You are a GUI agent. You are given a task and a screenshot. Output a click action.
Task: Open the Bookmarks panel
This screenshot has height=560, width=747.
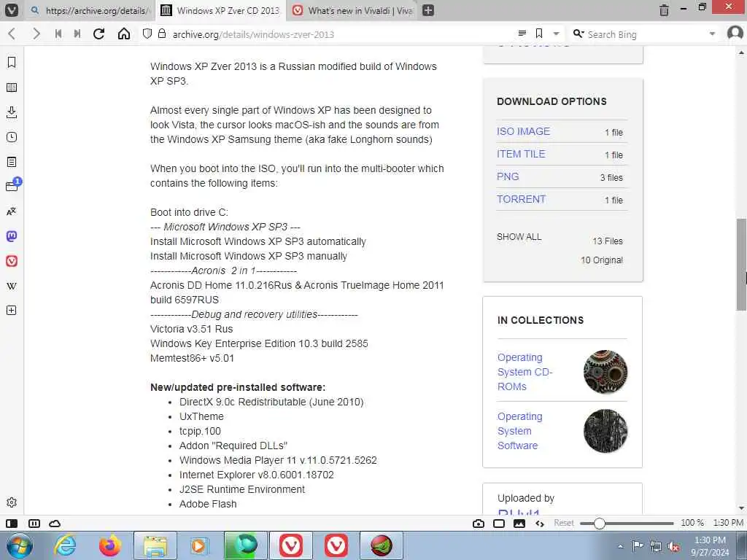pos(12,63)
